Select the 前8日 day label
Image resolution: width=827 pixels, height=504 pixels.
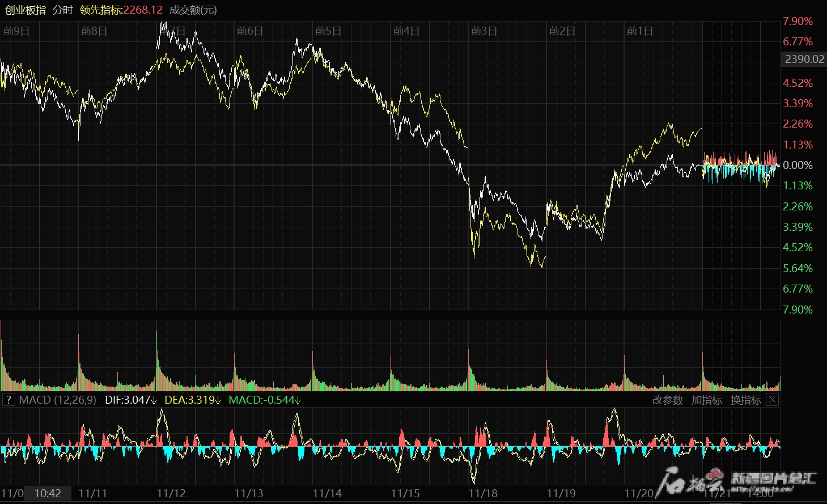[x=94, y=31]
